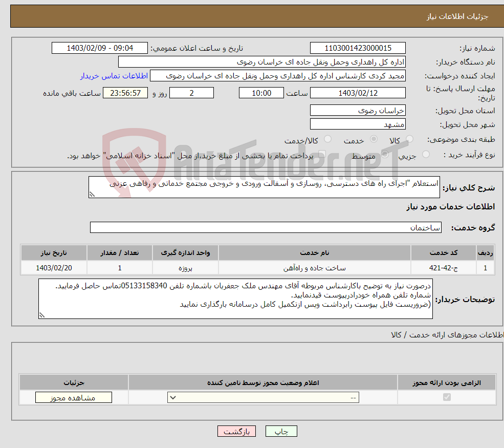The width and height of the screenshot is (504, 448).
Task: Click the الزامی بودن ارائه مجوز header
Action: (x=447, y=382)
